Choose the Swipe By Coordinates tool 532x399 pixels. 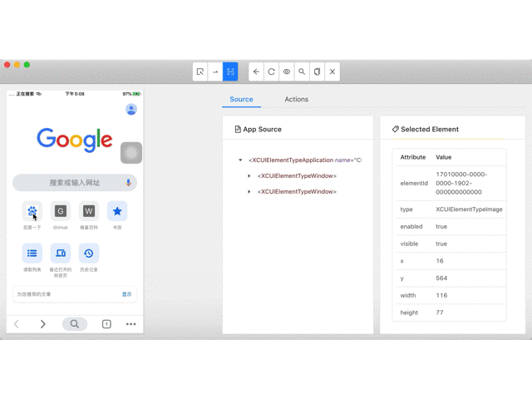click(215, 71)
